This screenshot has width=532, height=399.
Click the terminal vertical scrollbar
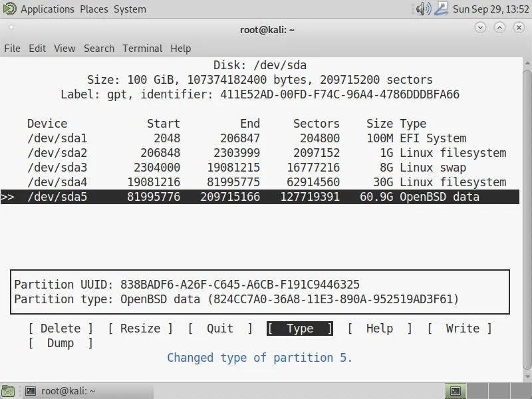point(527,219)
